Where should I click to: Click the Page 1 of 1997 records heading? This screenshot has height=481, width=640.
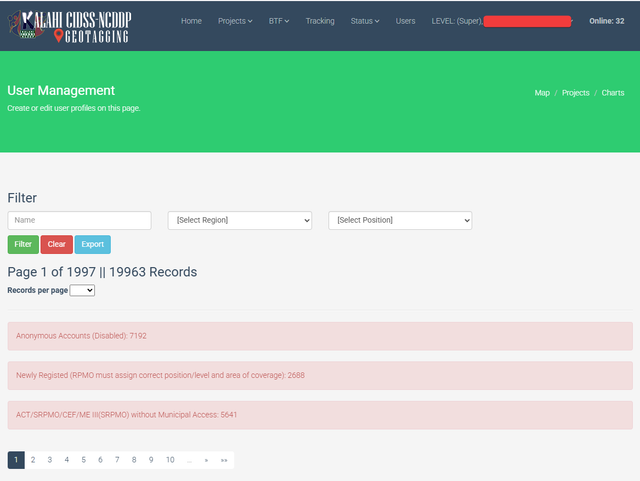(102, 272)
